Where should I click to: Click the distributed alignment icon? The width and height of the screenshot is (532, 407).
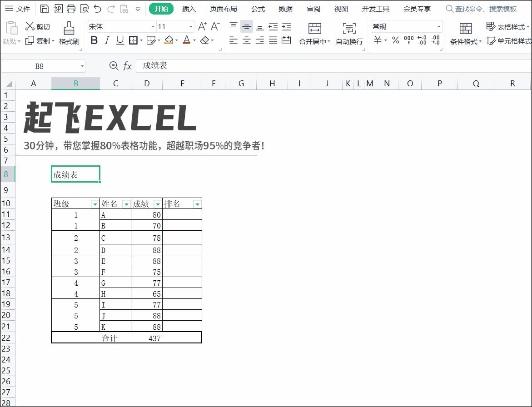[286, 40]
